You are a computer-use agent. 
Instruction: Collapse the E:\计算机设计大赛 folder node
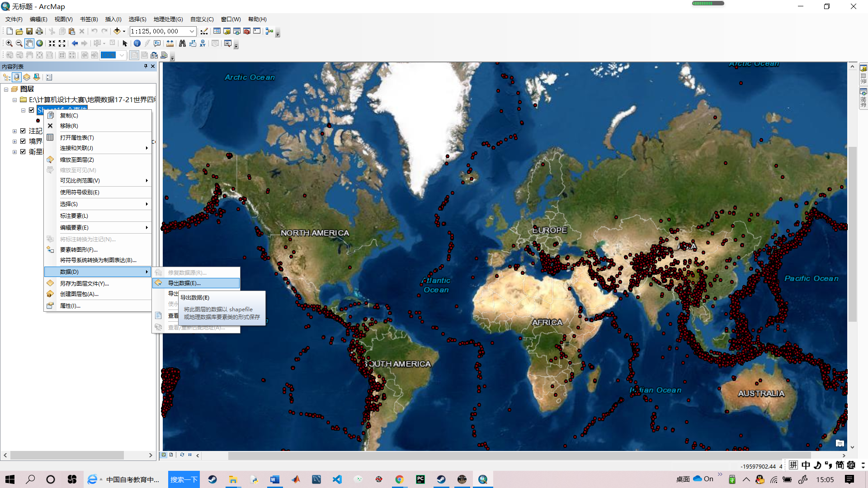14,100
